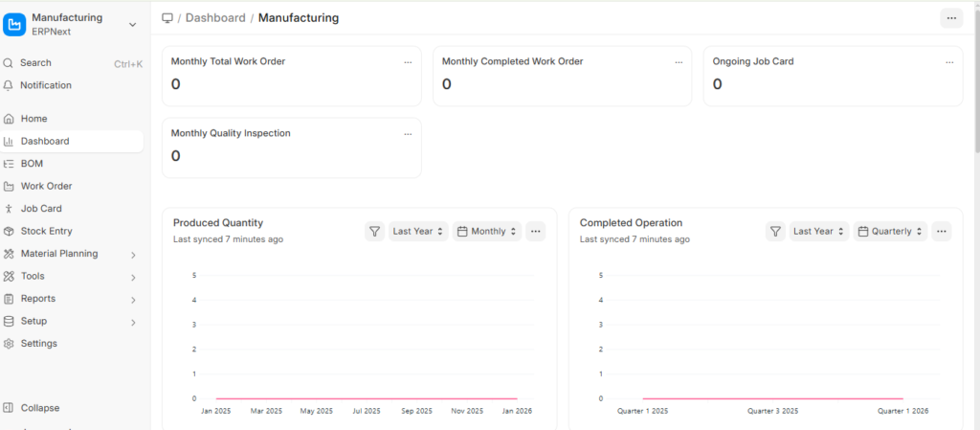Screen dimensions: 980x430
Task: Open the three-dot menu on Ongoing Job Card
Action: click(x=949, y=62)
